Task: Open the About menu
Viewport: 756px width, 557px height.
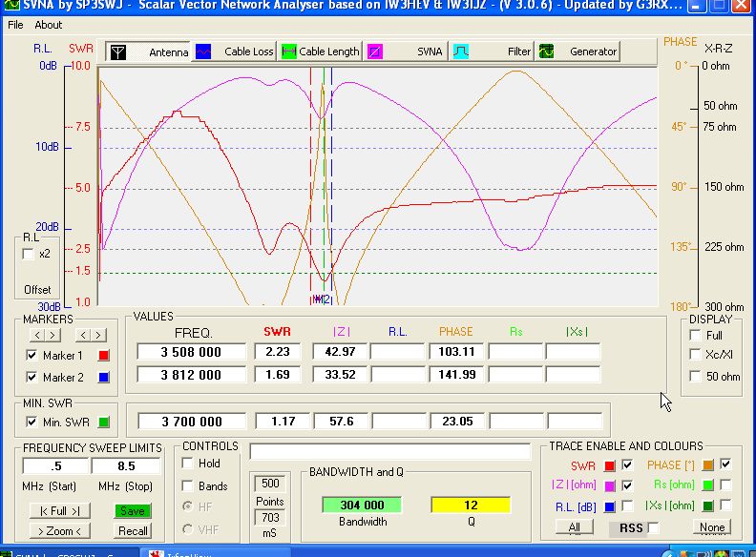Action: pyautogui.click(x=49, y=25)
